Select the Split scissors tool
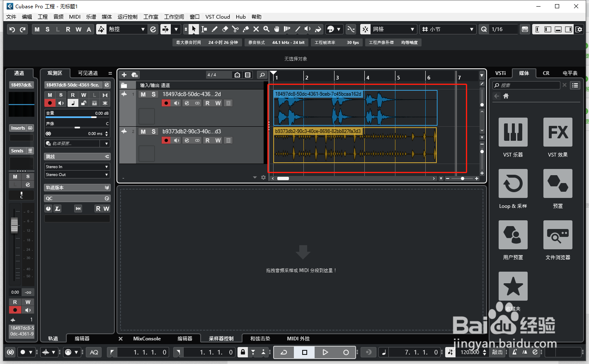 [235, 29]
